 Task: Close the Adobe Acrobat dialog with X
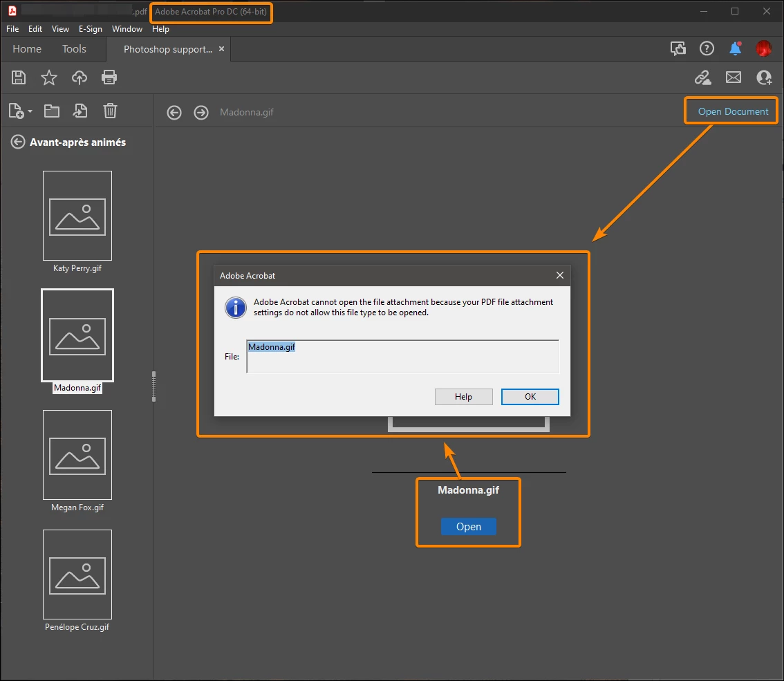[x=560, y=275]
